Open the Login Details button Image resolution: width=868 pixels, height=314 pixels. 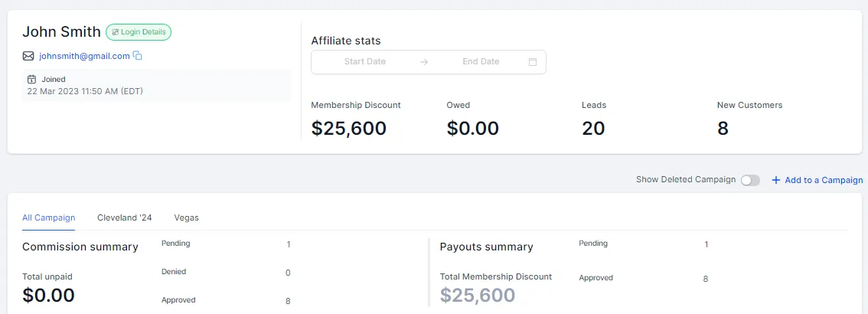(139, 32)
